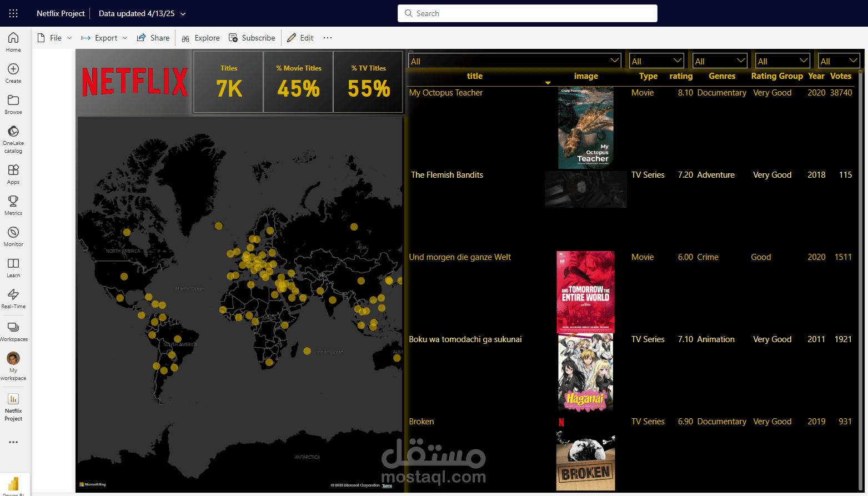Expand the Genres filter dropdown
The height and width of the screenshot is (496, 868).
720,60
